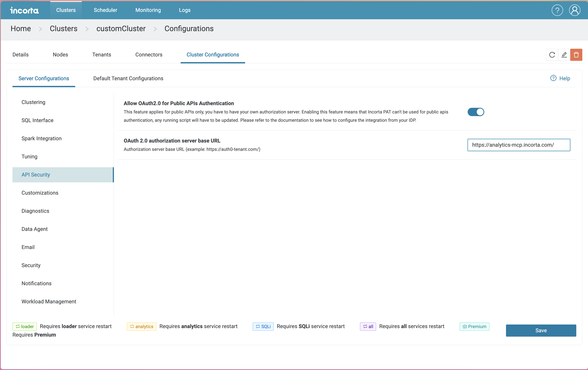
Task: Select Workload Management in the sidebar
Action: [49, 301]
